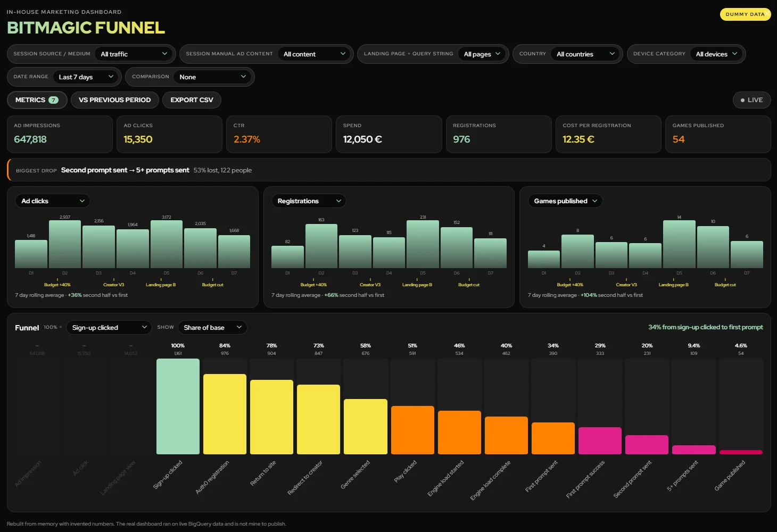Open the Session Source / Medium 'All traffic' dropdown

click(x=134, y=54)
